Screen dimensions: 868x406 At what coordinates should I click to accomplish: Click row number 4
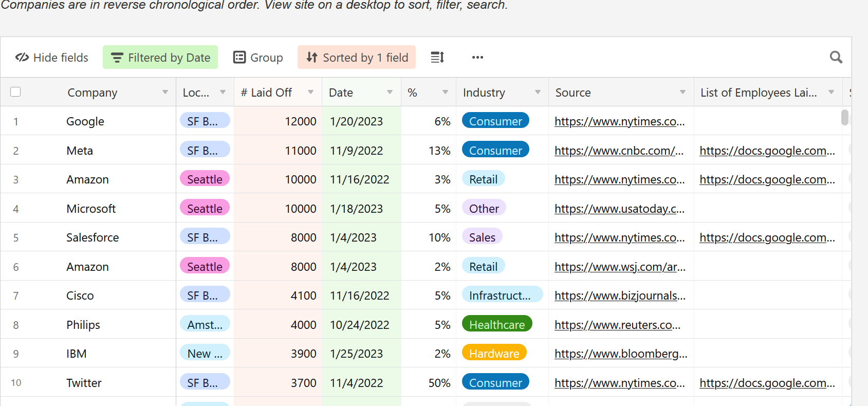[16, 209]
